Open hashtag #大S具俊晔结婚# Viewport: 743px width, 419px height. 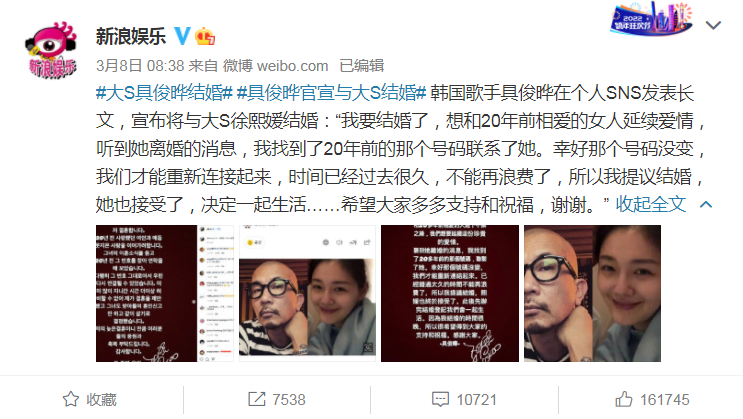(x=164, y=93)
